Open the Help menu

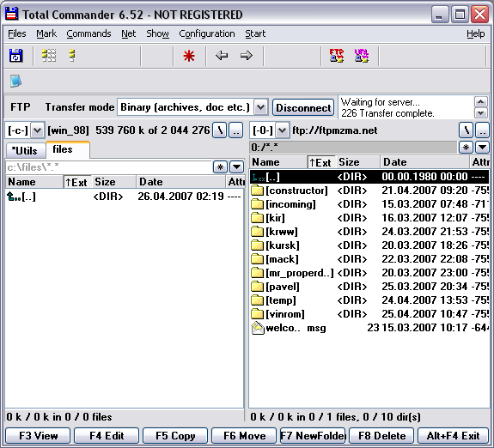pyautogui.click(x=475, y=33)
